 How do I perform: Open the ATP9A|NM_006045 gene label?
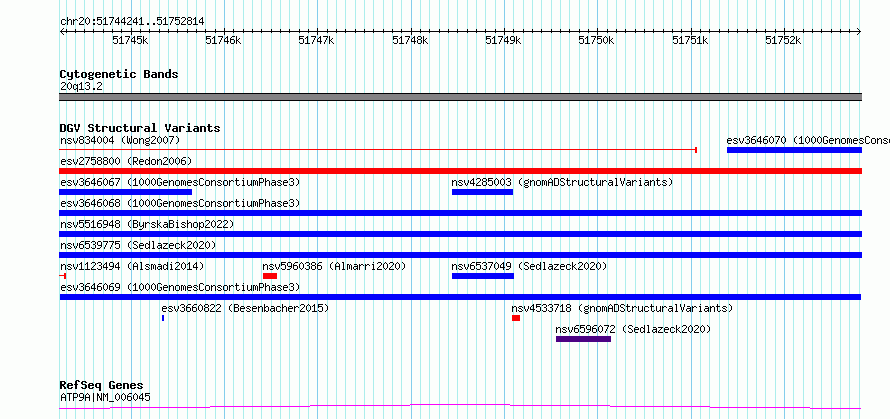[106, 397]
